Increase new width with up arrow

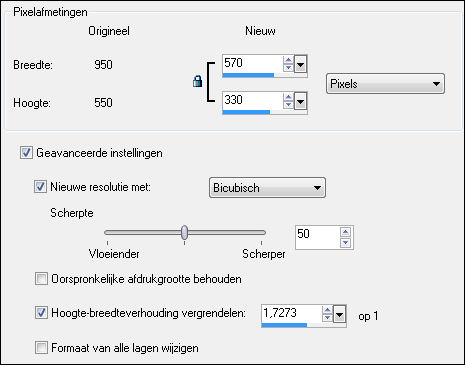(288, 60)
